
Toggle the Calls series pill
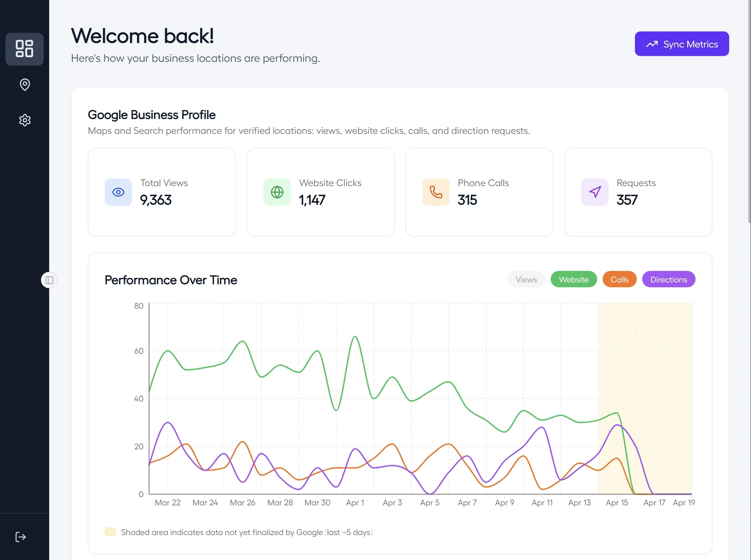point(619,280)
